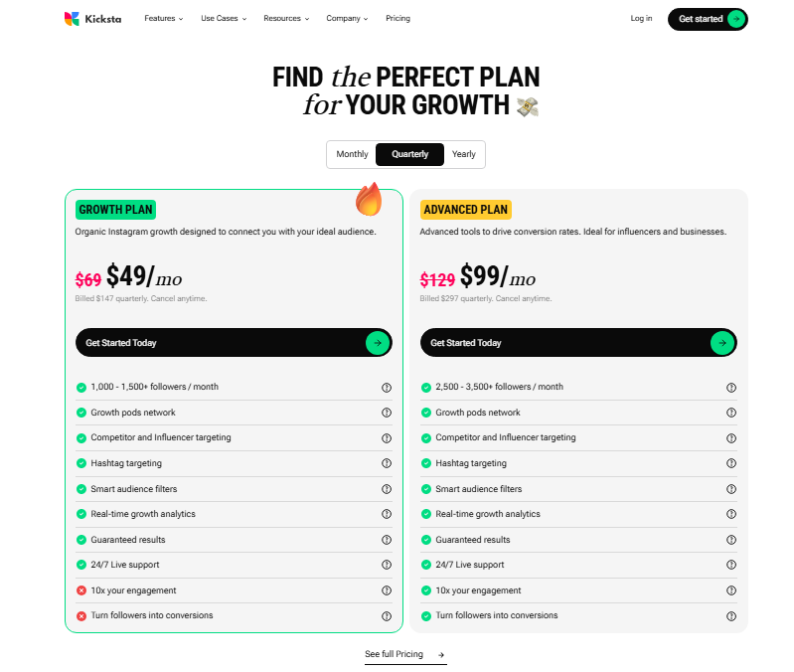Open the Company dropdown menu
Viewport: 794px width, 672px height.
[x=347, y=18]
